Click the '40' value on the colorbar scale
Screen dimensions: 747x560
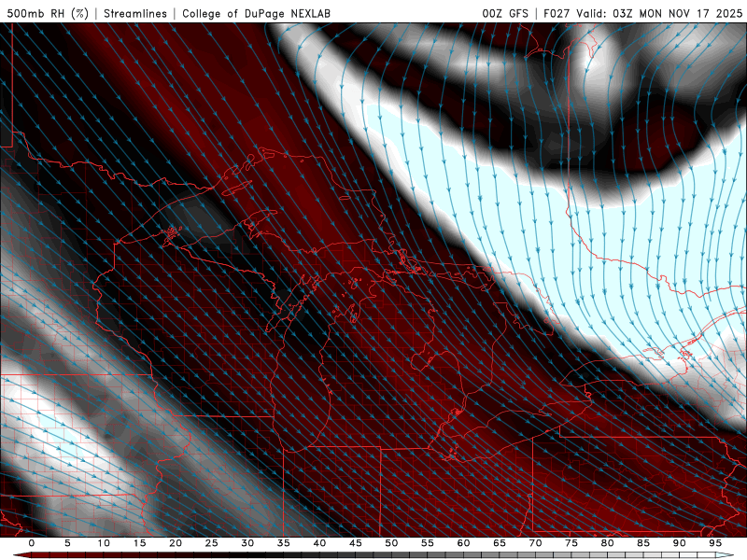click(319, 543)
